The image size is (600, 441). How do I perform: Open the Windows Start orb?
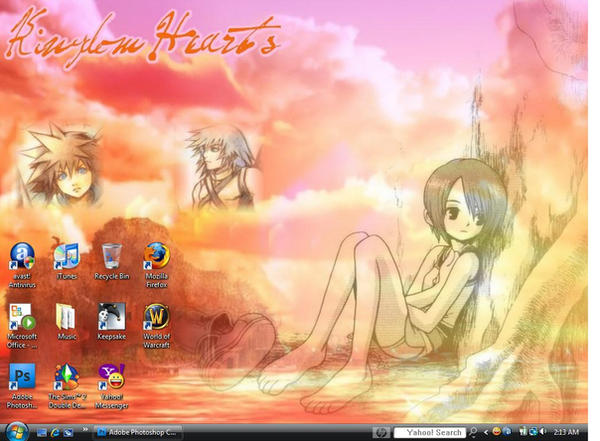click(17, 432)
